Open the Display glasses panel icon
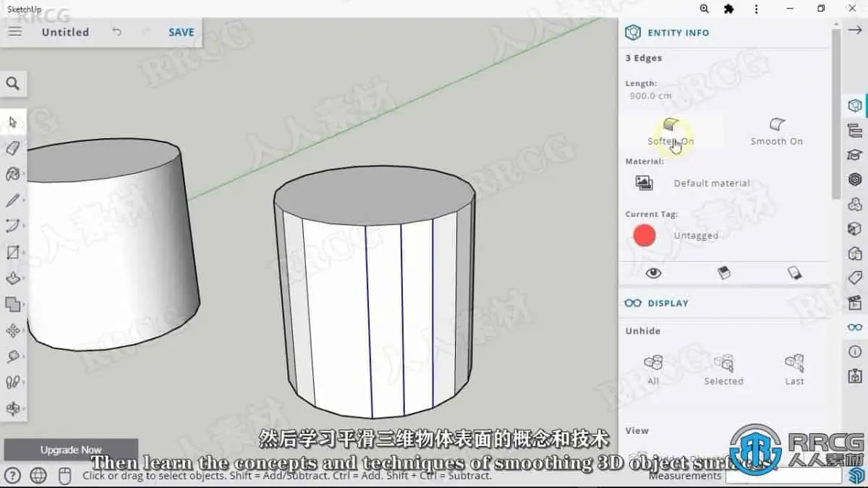Viewport: 868px width, 488px height. (x=855, y=327)
